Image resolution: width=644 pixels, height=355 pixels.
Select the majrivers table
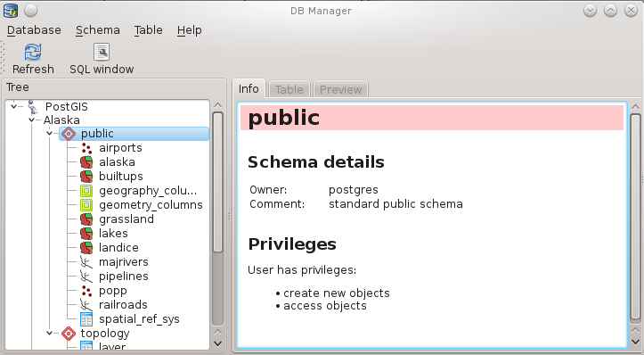pyautogui.click(x=124, y=262)
